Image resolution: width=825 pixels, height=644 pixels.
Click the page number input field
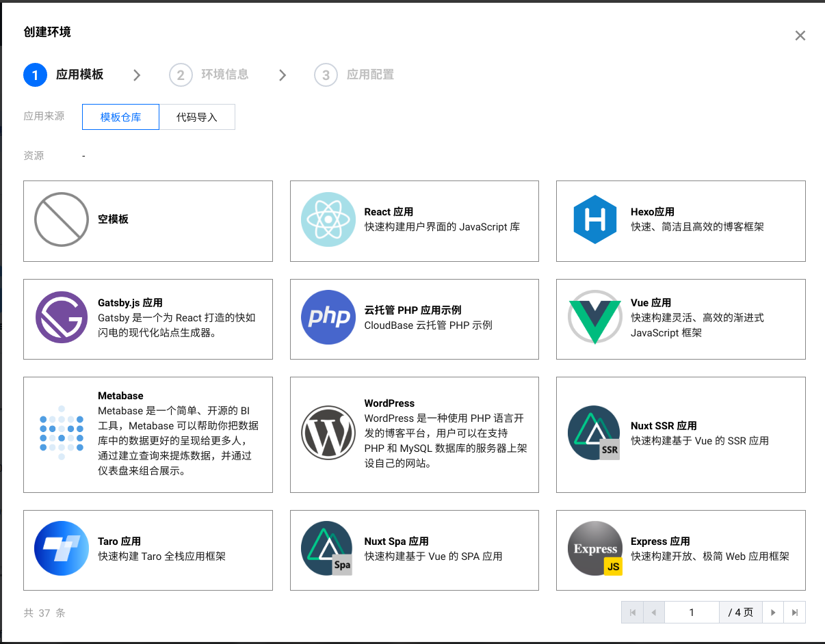[692, 613]
